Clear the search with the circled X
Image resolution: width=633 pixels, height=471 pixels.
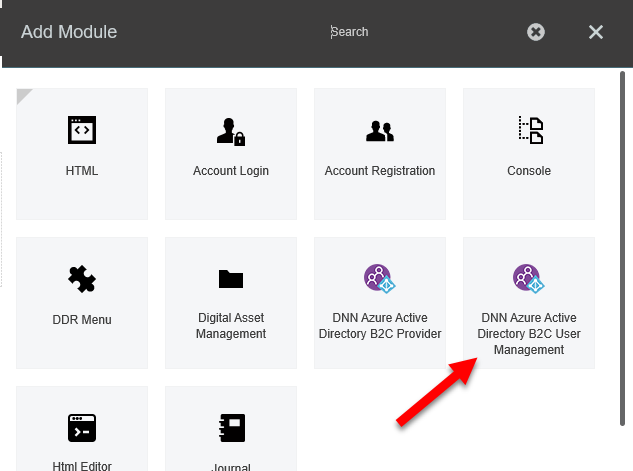[x=536, y=32]
